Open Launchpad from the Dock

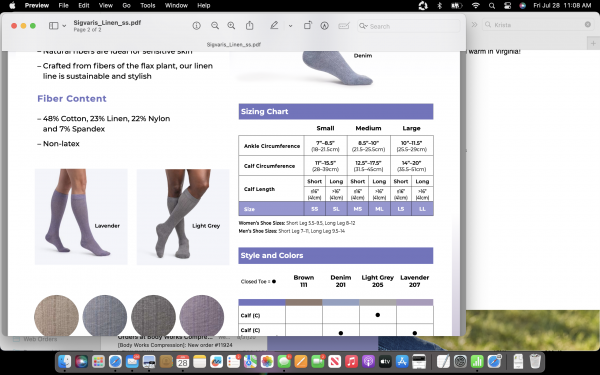point(98,361)
